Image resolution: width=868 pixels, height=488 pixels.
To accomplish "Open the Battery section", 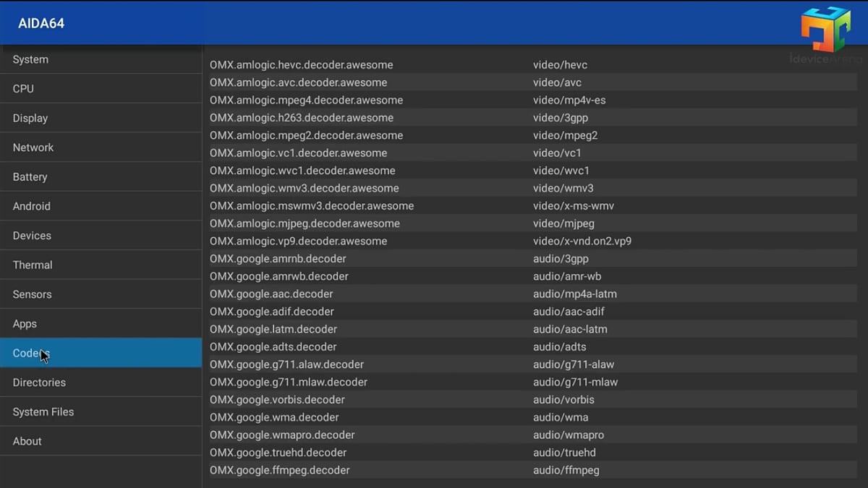I will point(101,176).
